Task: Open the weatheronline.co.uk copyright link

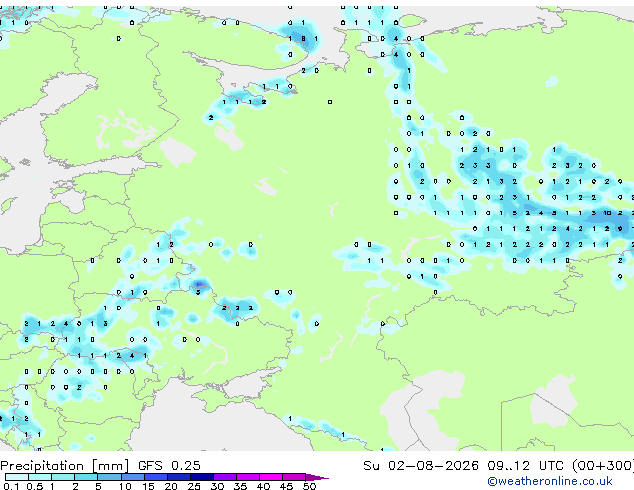Action: tap(550, 481)
